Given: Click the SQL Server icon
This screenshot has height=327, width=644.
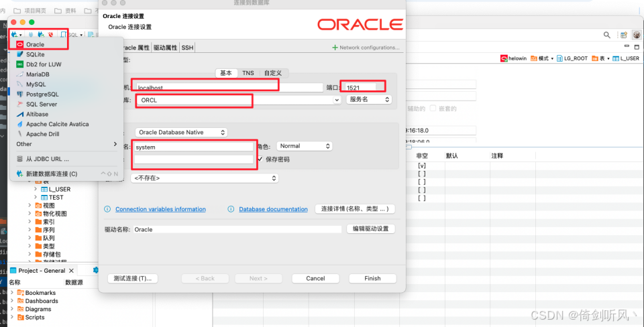Looking at the screenshot, I should pos(19,105).
